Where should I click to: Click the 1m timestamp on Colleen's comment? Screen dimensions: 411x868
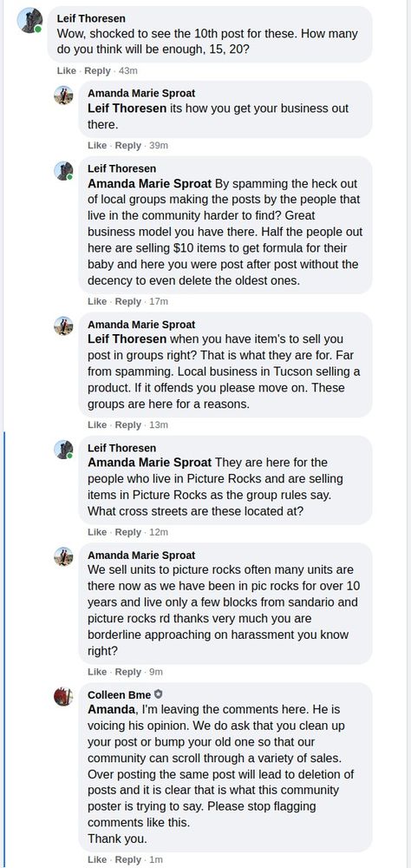coord(156,859)
